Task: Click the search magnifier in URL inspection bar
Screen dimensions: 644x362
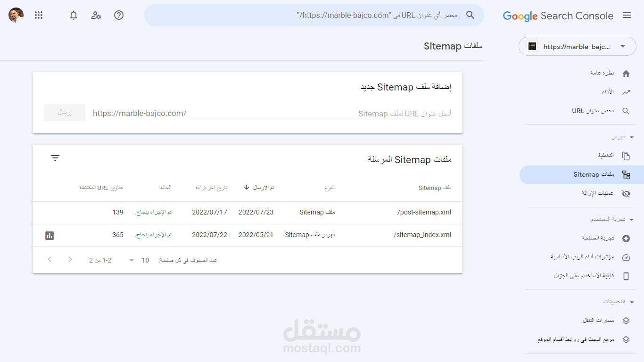Action: point(470,15)
